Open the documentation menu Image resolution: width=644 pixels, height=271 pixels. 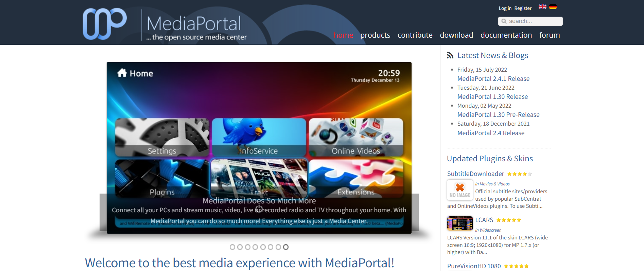pos(506,35)
